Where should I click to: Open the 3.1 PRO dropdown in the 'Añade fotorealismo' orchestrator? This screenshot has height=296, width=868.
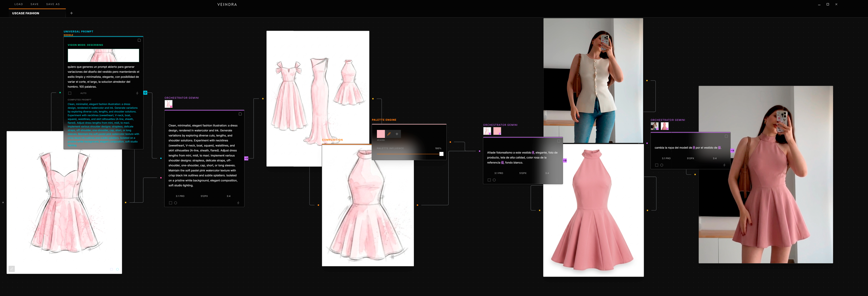(499, 173)
